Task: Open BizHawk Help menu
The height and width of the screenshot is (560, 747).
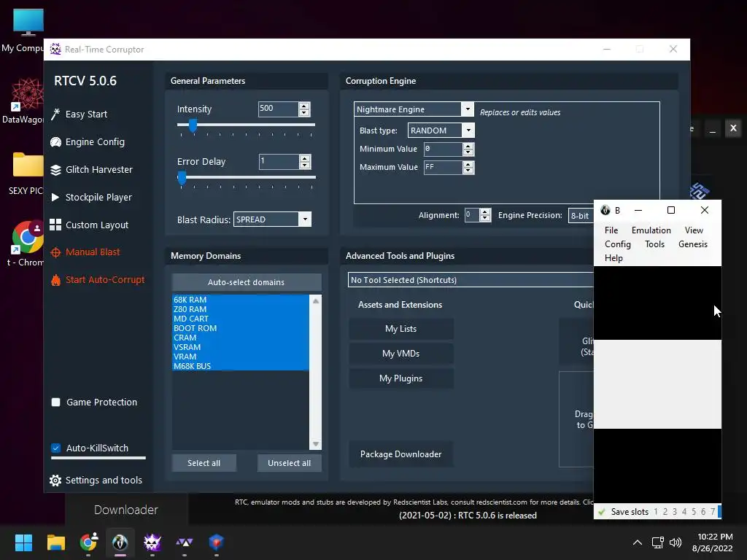Action: coord(614,258)
